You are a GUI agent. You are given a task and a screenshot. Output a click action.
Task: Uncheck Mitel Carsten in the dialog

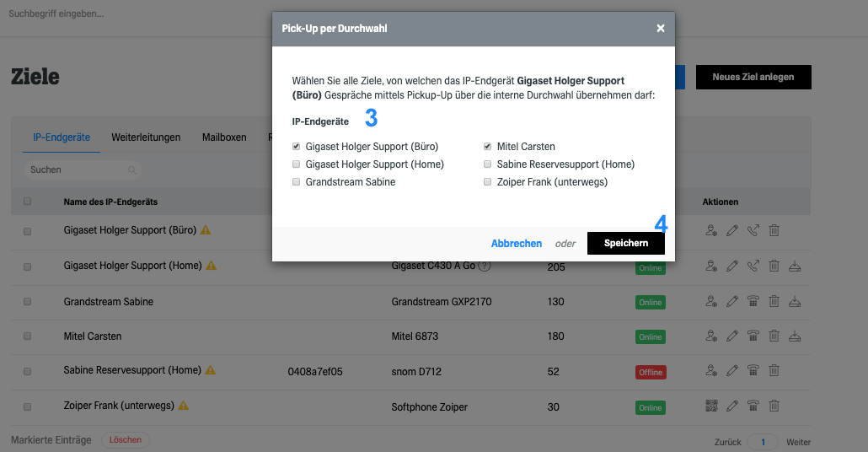point(487,146)
